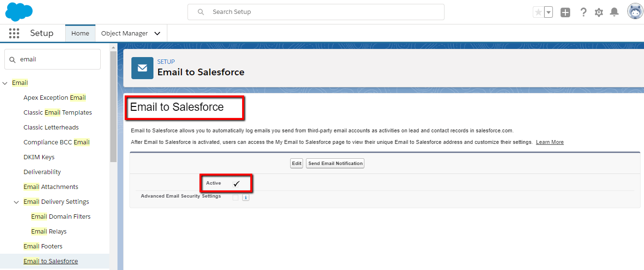Open the global actions plus icon
This screenshot has height=270, width=644.
pos(565,12)
